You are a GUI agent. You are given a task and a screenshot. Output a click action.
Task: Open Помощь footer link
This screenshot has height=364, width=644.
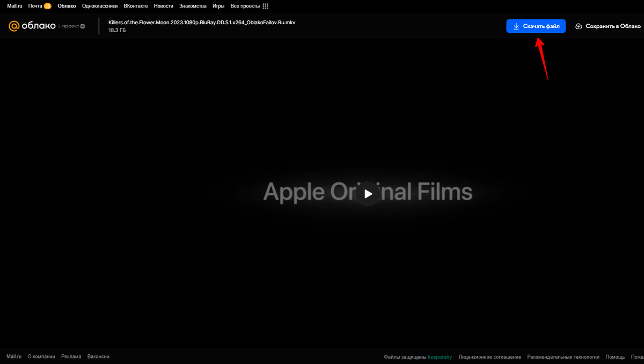(615, 356)
